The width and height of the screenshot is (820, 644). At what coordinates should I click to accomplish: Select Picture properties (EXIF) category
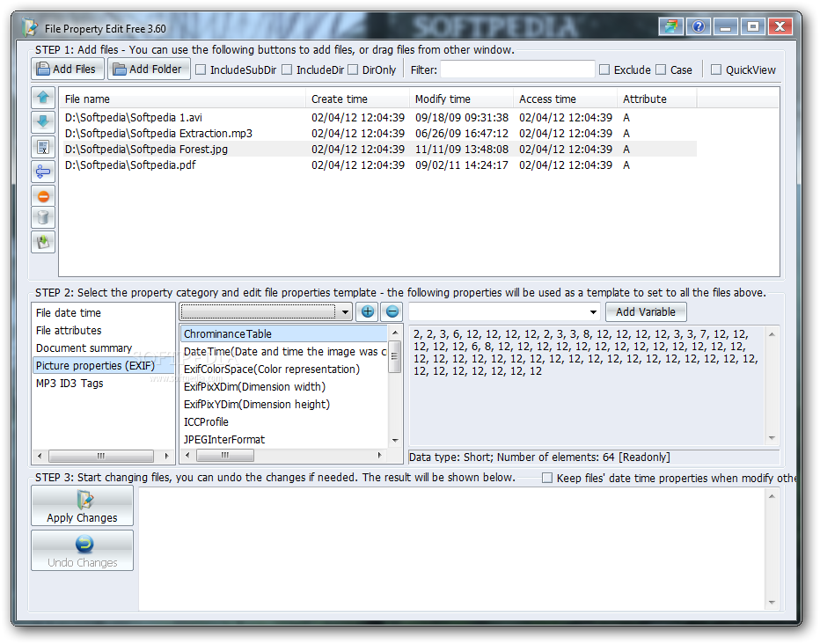(x=103, y=365)
